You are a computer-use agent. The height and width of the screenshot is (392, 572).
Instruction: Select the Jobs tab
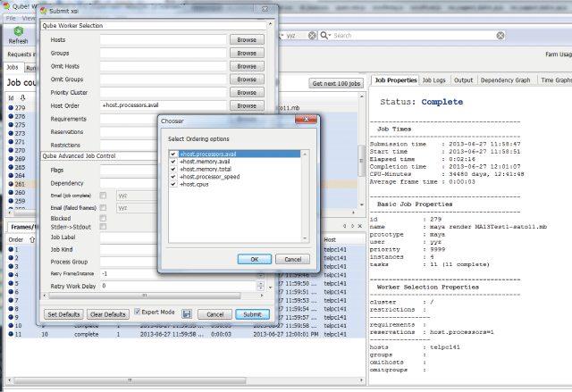tap(13, 67)
